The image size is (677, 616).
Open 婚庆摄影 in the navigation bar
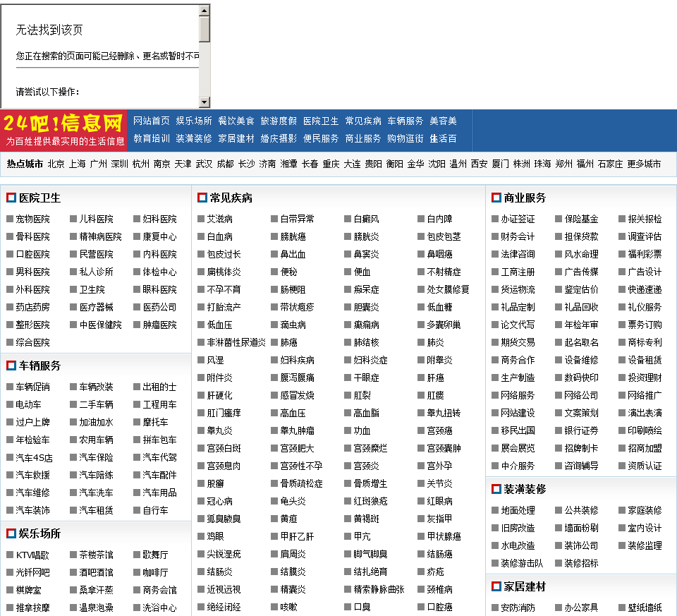coord(279,139)
